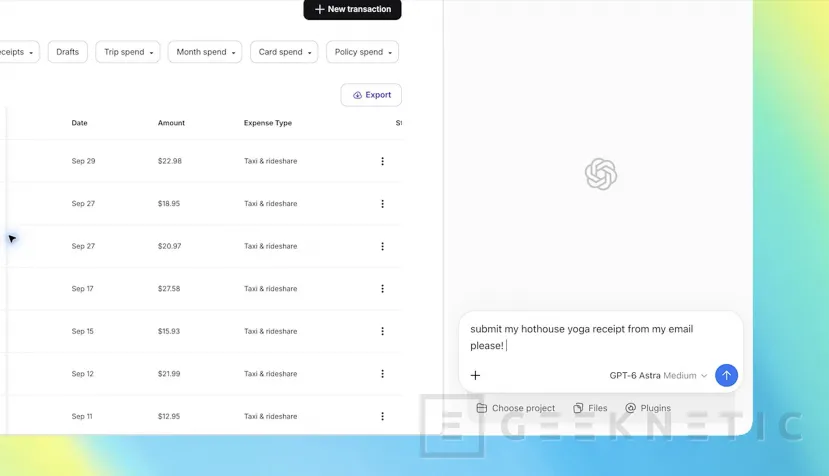
Task: Expand the Card spend filter dropdown
Action: [x=284, y=52]
